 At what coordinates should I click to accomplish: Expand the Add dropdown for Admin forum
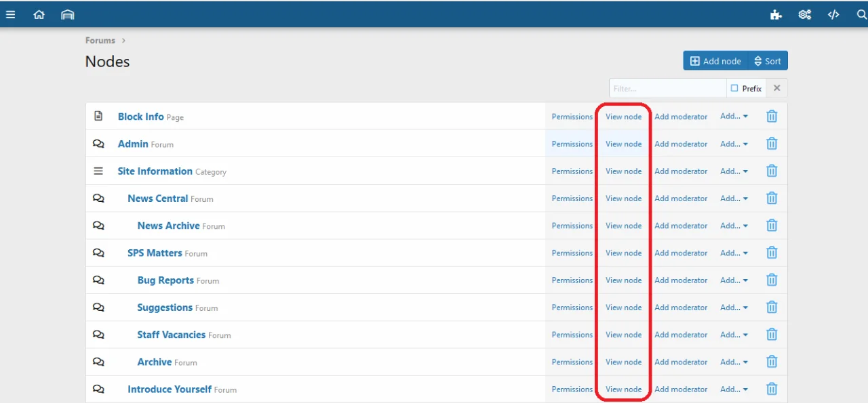tap(734, 144)
